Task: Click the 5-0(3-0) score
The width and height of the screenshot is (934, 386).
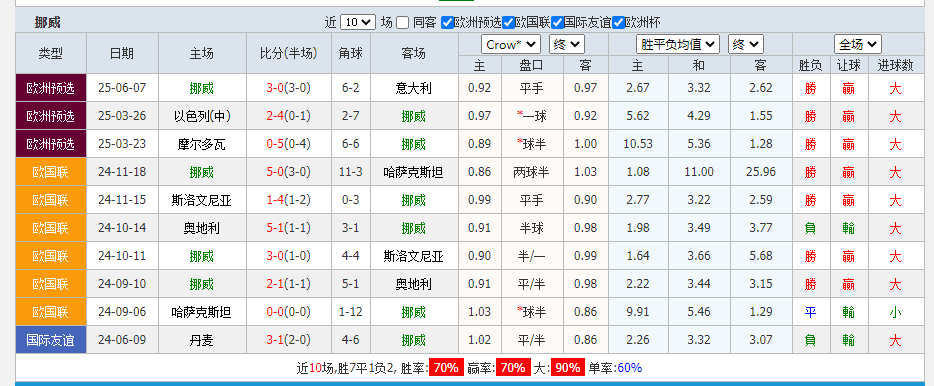Action: click(289, 173)
